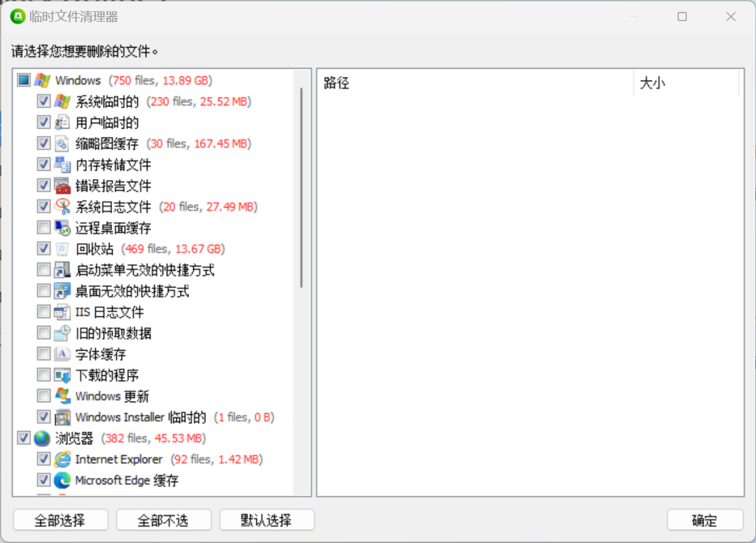The height and width of the screenshot is (543, 756).
Task: Close the 临时文件清理器 window
Action: pos(731,17)
